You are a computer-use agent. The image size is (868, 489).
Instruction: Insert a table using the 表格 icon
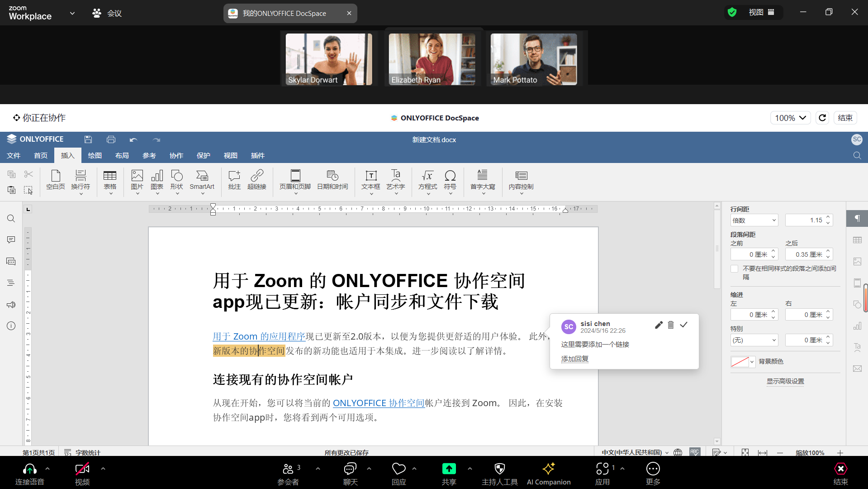click(x=110, y=181)
